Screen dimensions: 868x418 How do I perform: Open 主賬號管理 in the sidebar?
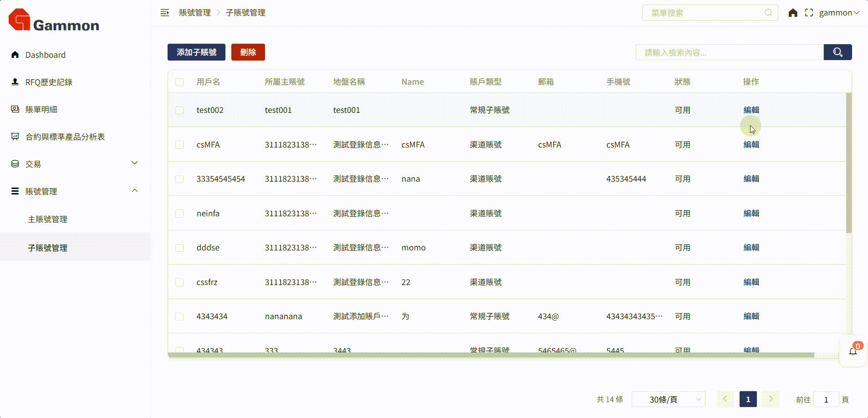point(47,219)
